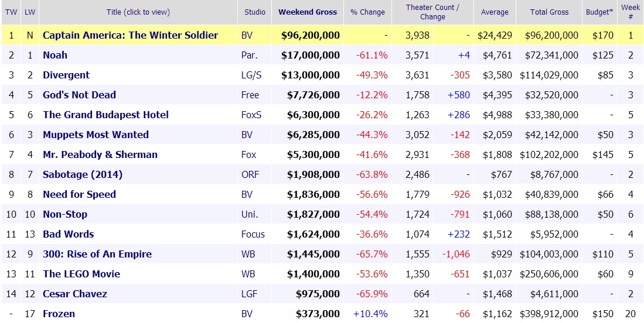Open The LEGO Movie link

click(81, 274)
